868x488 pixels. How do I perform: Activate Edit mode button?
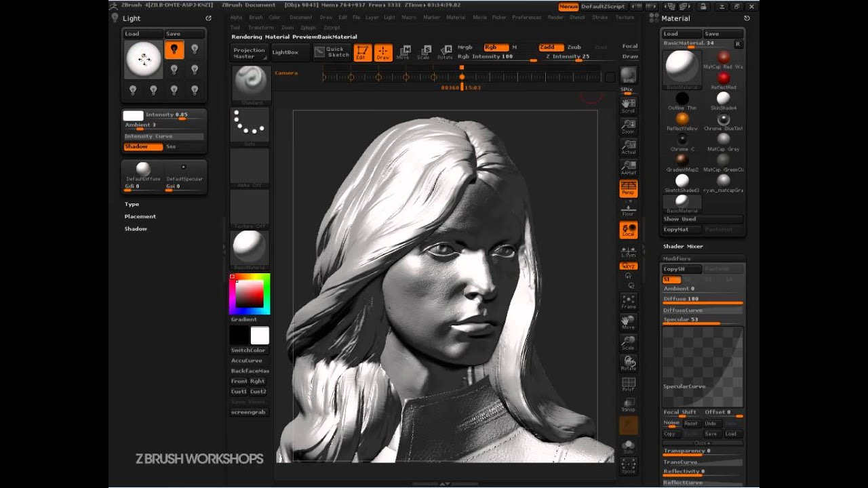tap(362, 52)
